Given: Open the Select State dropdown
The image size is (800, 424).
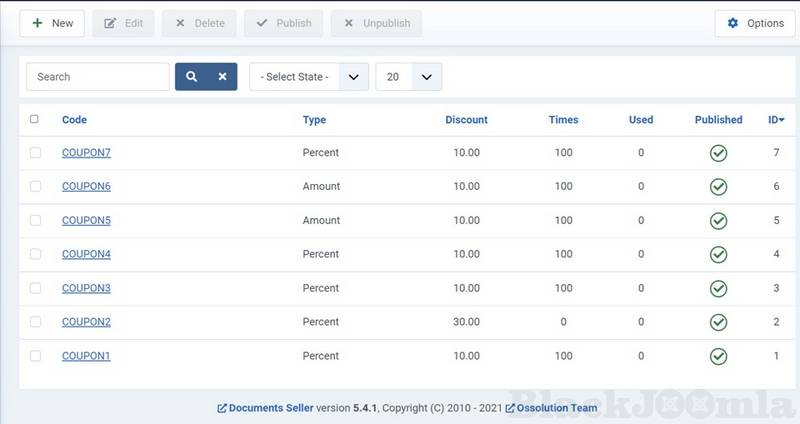Looking at the screenshot, I should [x=308, y=77].
